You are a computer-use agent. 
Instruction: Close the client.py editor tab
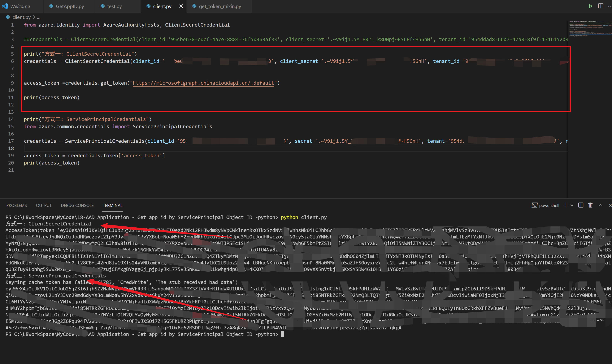point(181,6)
